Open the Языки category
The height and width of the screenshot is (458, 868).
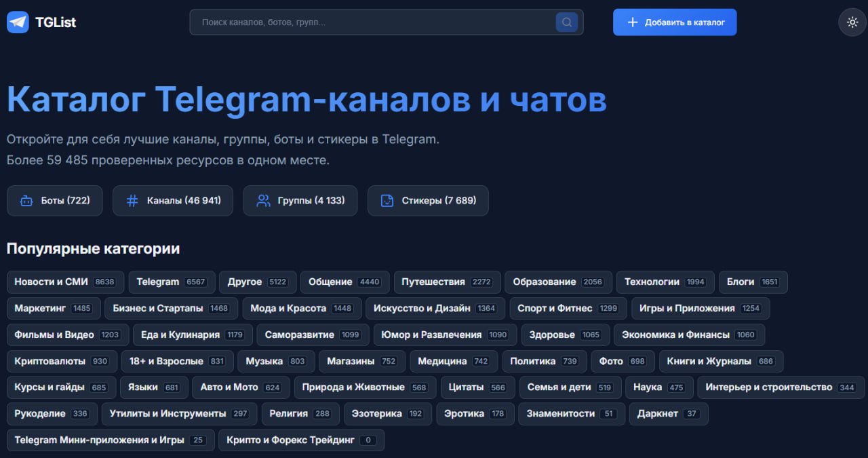click(x=154, y=387)
